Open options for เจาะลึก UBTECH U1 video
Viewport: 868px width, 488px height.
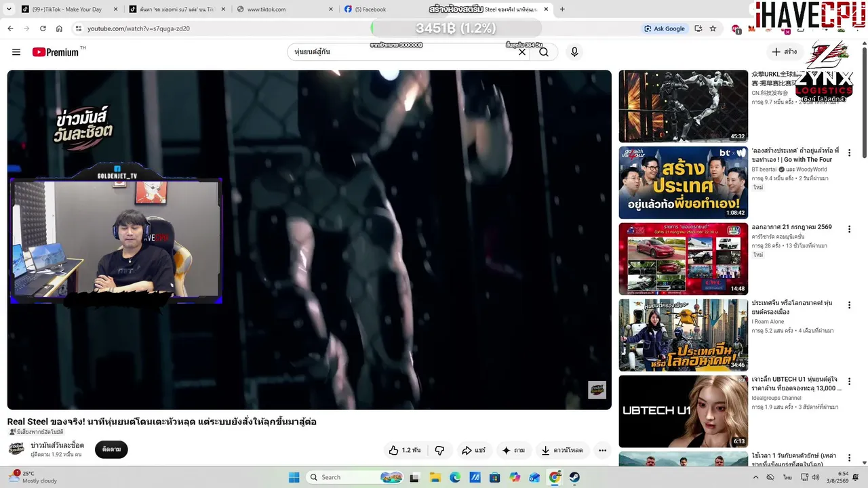click(849, 382)
